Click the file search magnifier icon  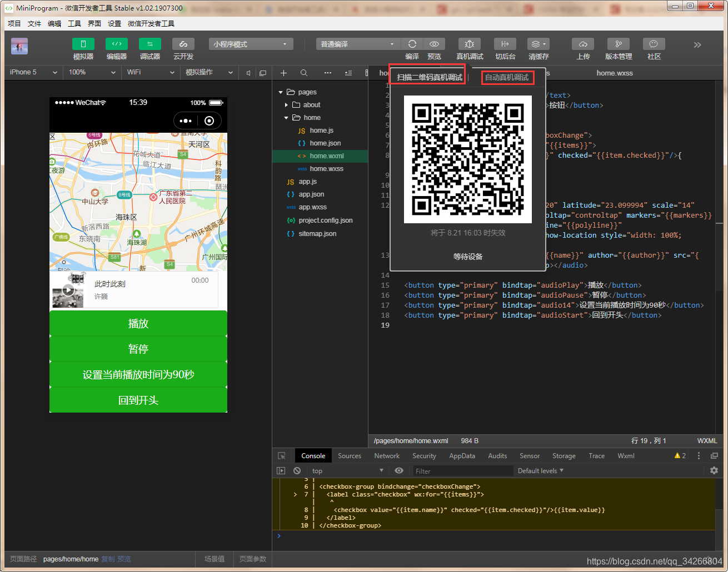tap(304, 73)
